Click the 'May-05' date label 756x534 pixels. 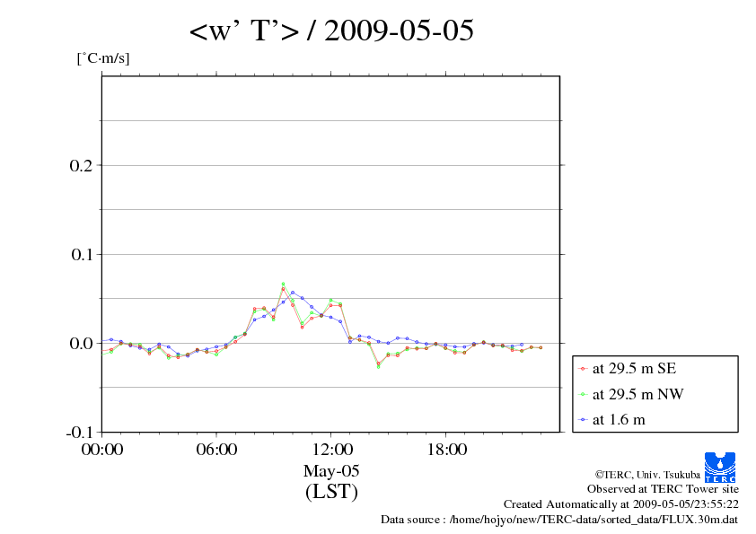tap(331, 471)
